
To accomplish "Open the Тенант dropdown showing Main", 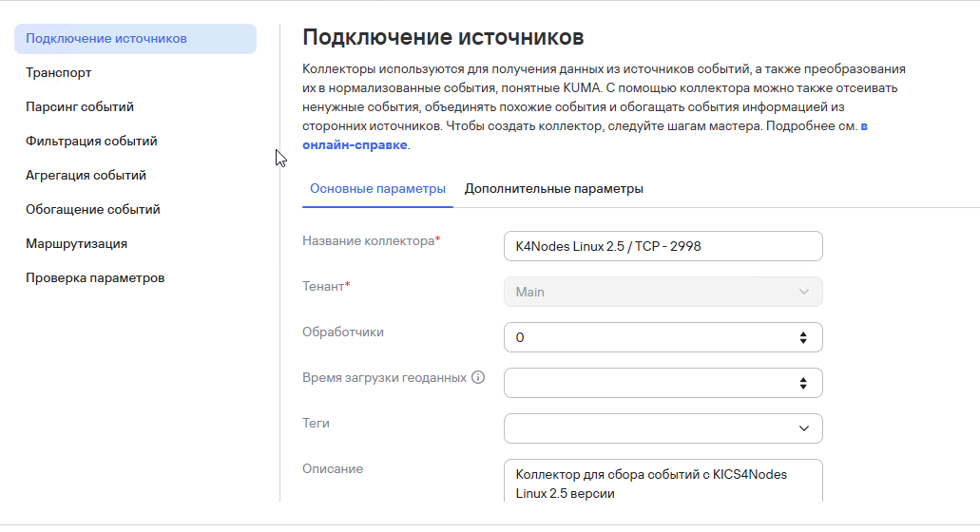I will (x=663, y=292).
